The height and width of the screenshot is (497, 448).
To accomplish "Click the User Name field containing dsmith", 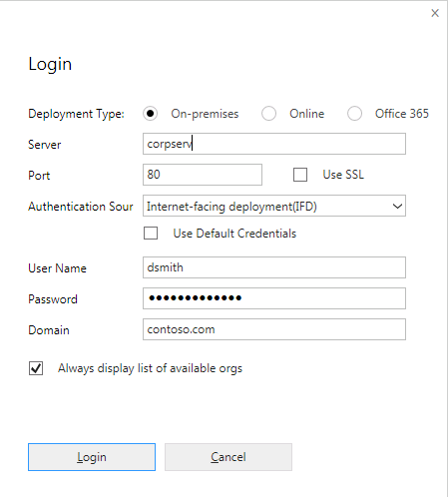I will (274, 267).
